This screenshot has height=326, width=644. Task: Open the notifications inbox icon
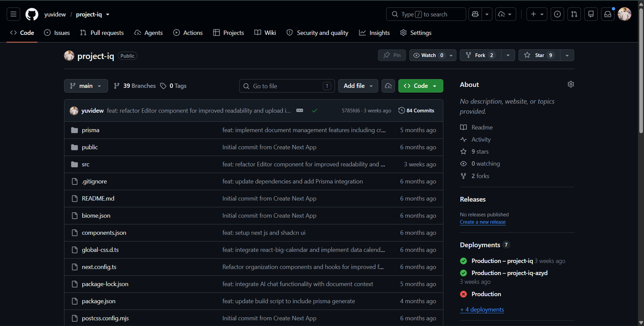click(x=608, y=14)
